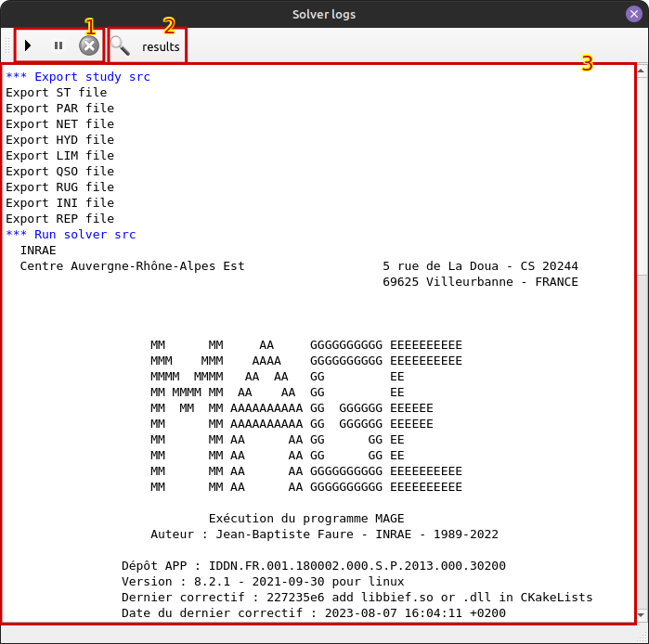649x644 pixels.
Task: Click the 'Solver logs' title bar
Action: click(324, 14)
